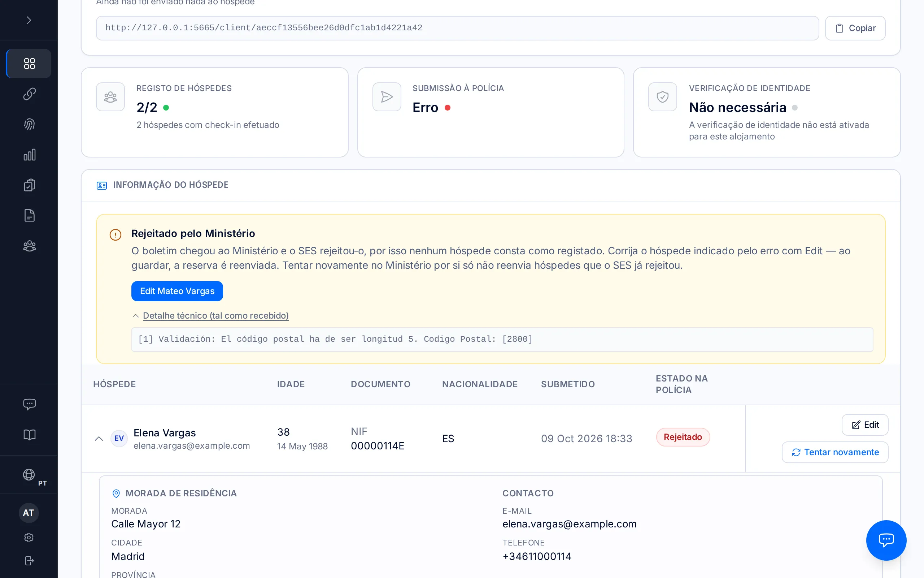
Task: Open the link chain icon in sidebar
Action: (x=29, y=94)
